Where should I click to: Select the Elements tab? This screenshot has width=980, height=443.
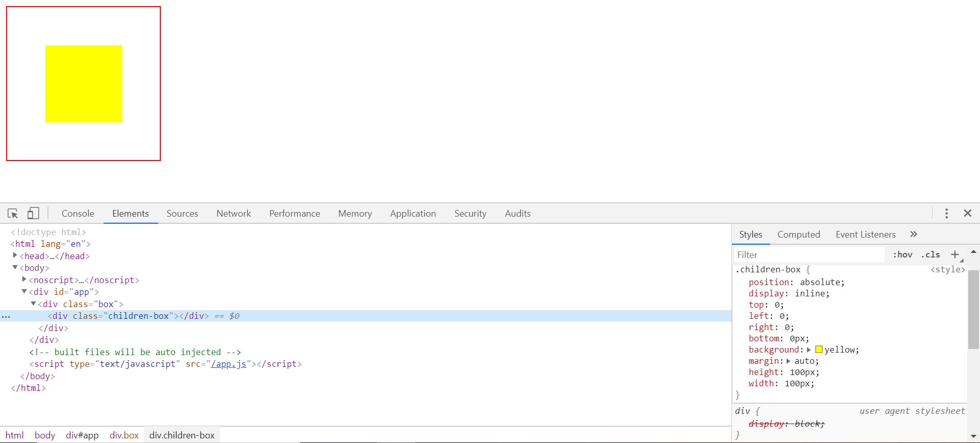131,214
